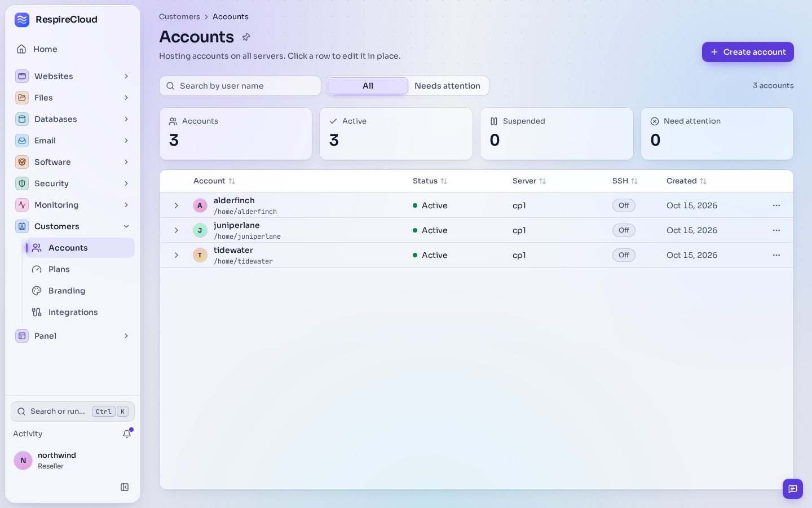Pin the Accounts page

pos(246,37)
